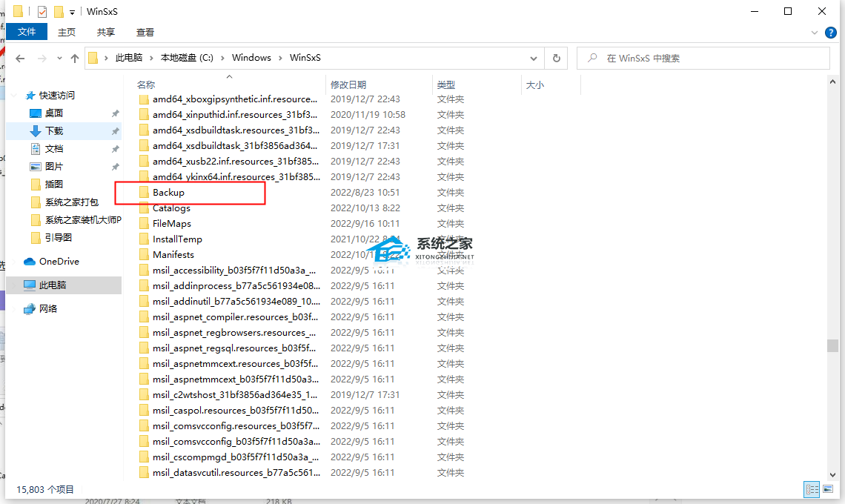Open 系统之家打包 folder in navigation pane

(x=72, y=202)
